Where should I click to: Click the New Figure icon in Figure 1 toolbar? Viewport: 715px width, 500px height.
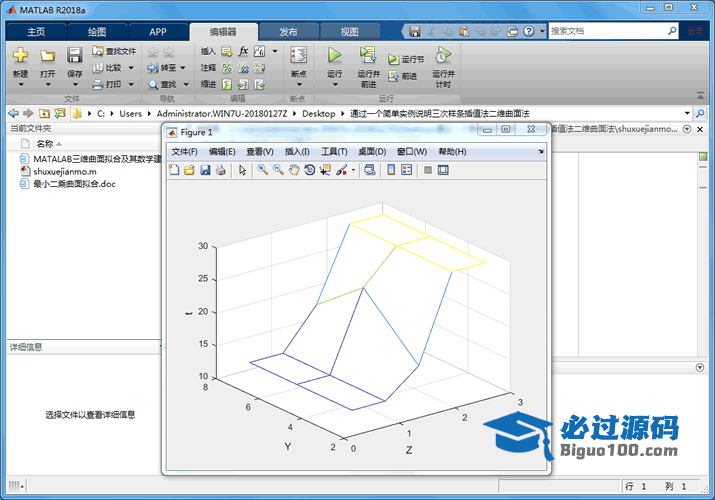coord(174,170)
